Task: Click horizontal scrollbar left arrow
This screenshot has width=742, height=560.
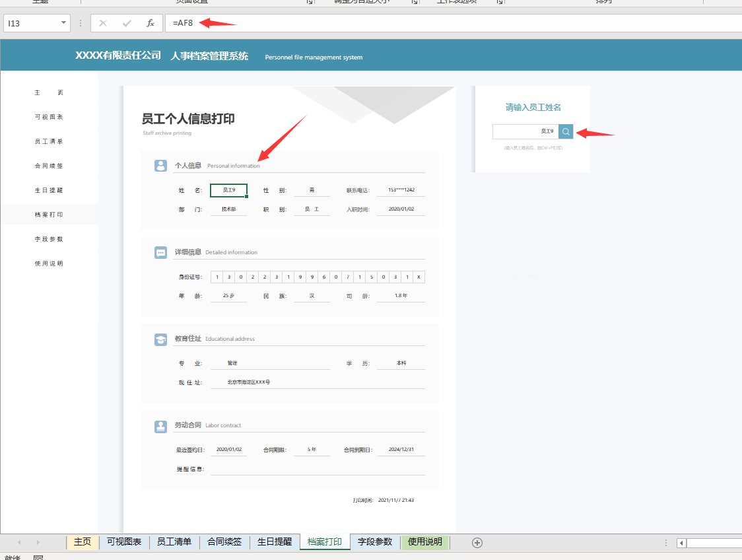Action: 681,543
